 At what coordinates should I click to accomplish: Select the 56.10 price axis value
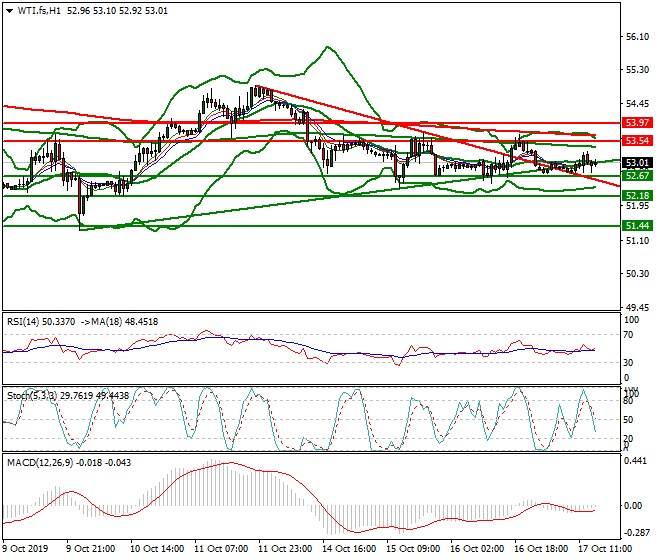(637, 37)
